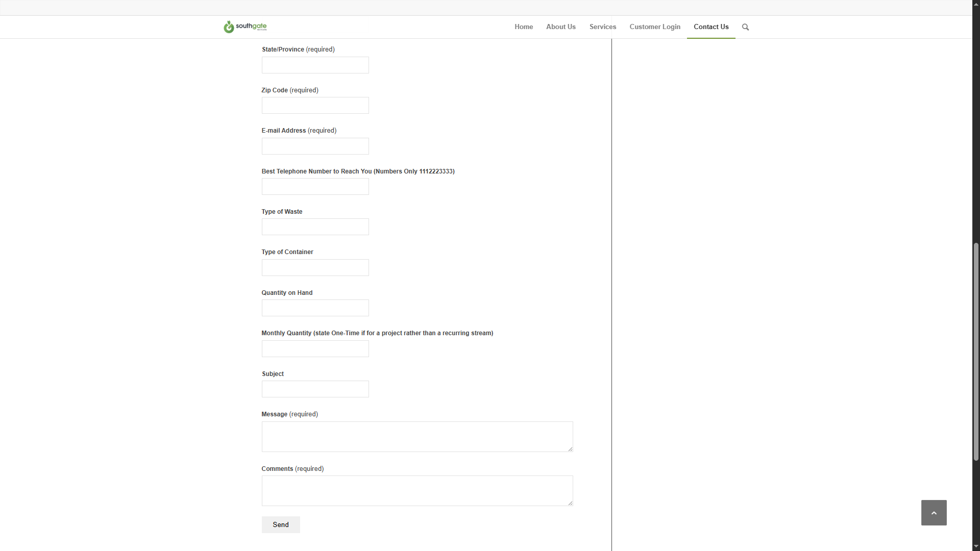The width and height of the screenshot is (980, 551).
Task: Select the Type of Container field
Action: (x=315, y=268)
